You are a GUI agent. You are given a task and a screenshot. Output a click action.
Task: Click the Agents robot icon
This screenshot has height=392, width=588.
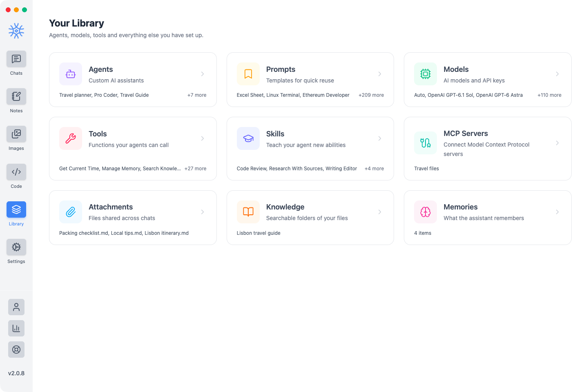pos(71,74)
